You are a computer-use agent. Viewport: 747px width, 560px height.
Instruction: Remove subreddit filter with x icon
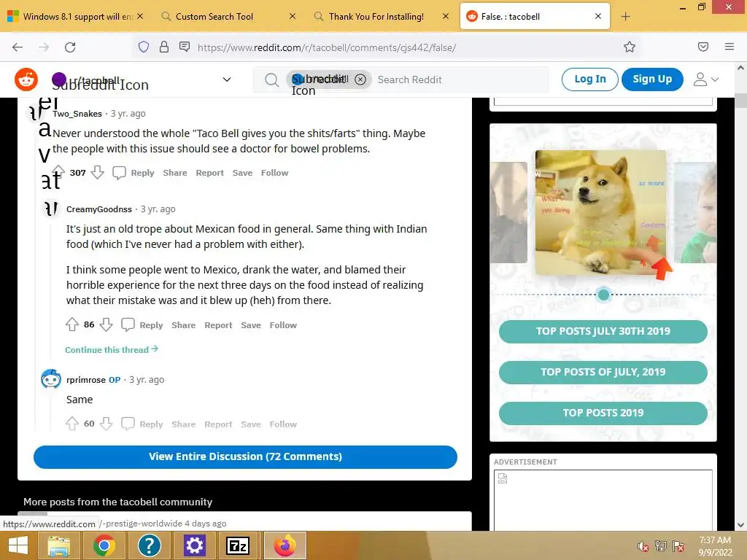pos(360,79)
